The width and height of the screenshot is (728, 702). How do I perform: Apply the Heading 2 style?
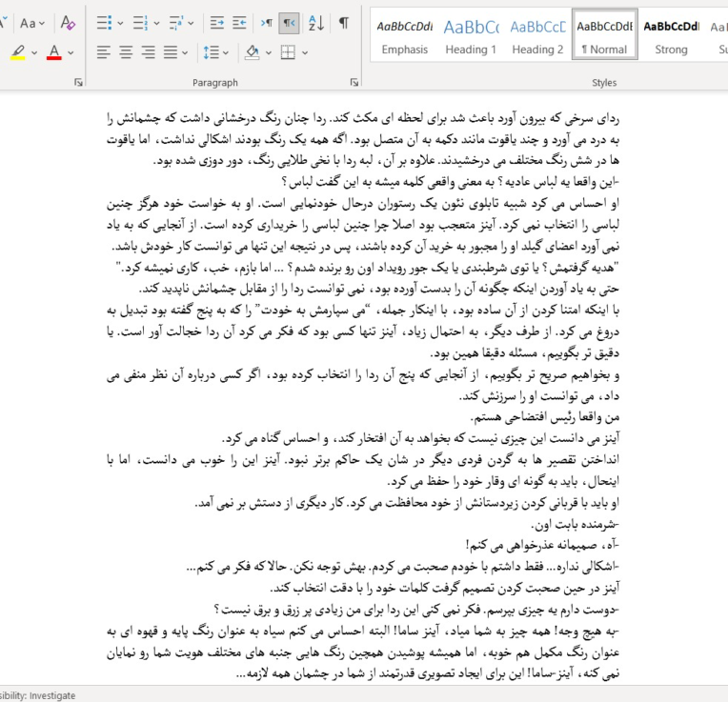(x=537, y=35)
